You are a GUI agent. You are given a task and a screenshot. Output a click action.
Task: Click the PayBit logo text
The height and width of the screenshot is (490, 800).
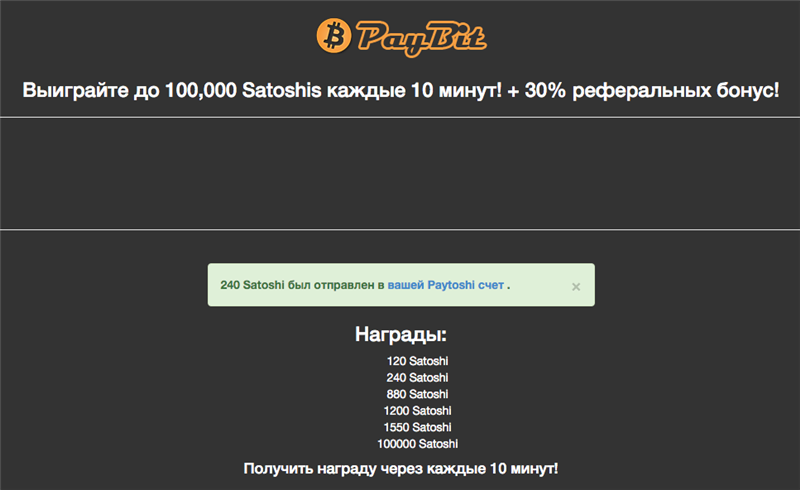pos(420,39)
